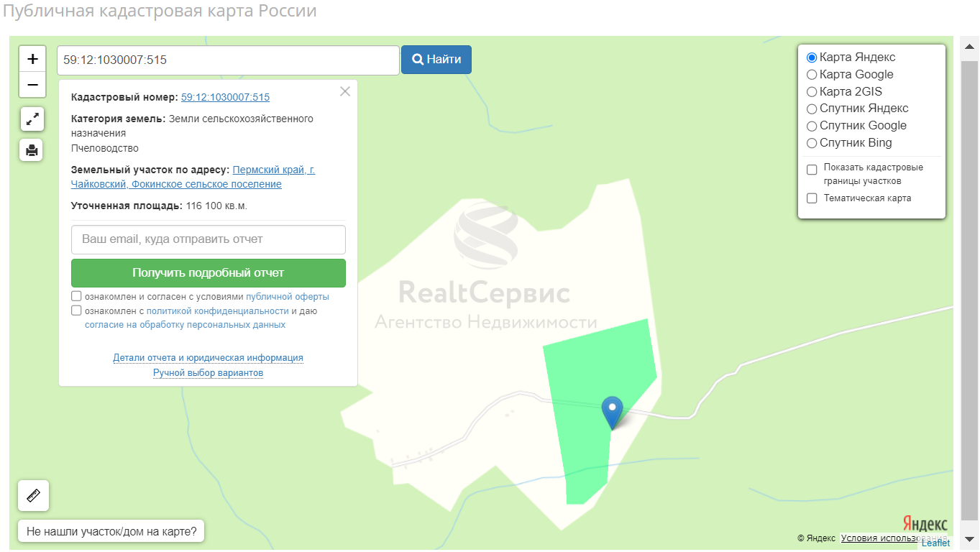Click the blue location pin marker
Image resolution: width=980 pixels, height=552 pixels.
pos(612,413)
